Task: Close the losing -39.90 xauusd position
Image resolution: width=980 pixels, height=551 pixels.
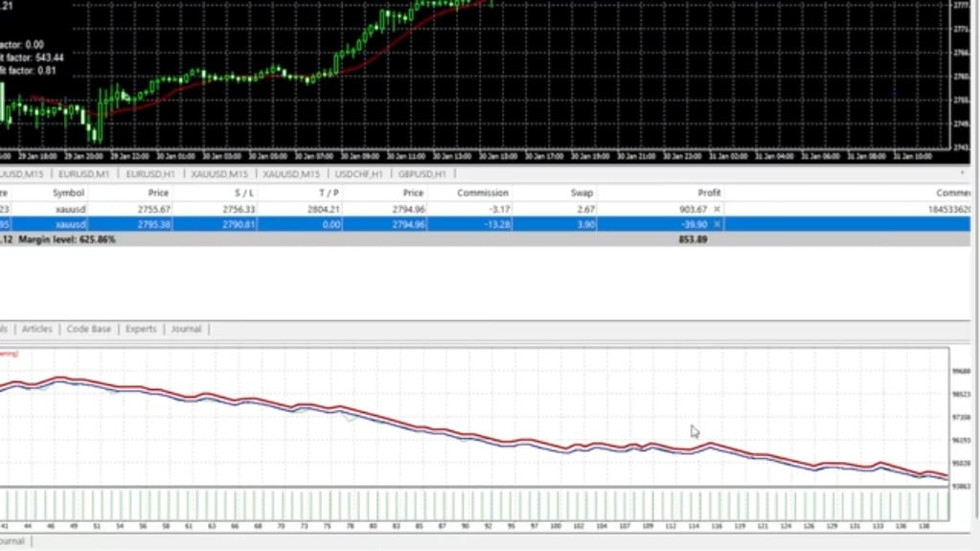Action: (717, 224)
